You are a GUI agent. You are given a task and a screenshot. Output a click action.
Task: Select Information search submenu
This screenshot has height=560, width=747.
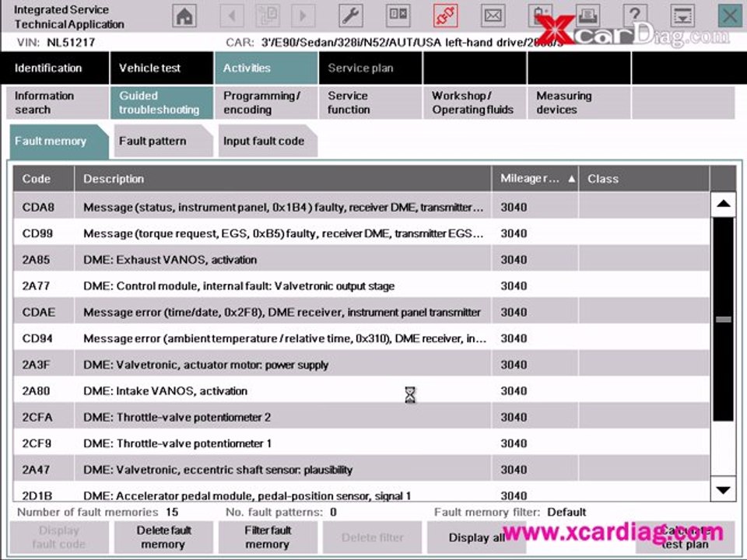(x=57, y=103)
